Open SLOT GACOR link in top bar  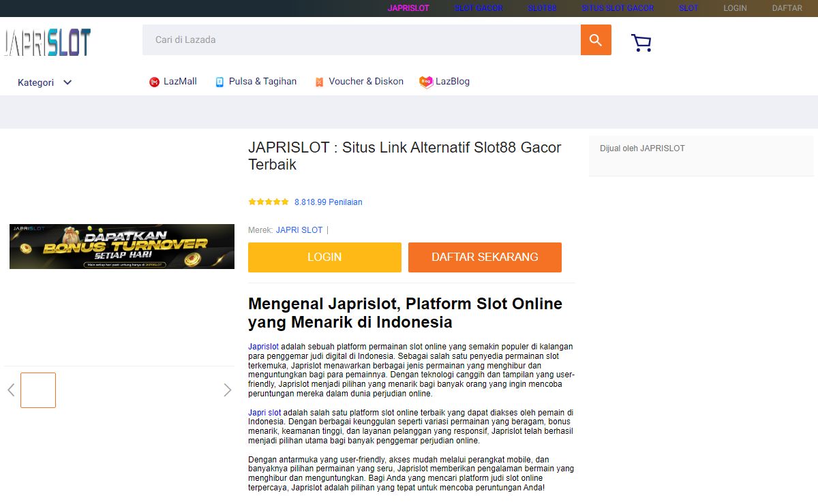(479, 8)
